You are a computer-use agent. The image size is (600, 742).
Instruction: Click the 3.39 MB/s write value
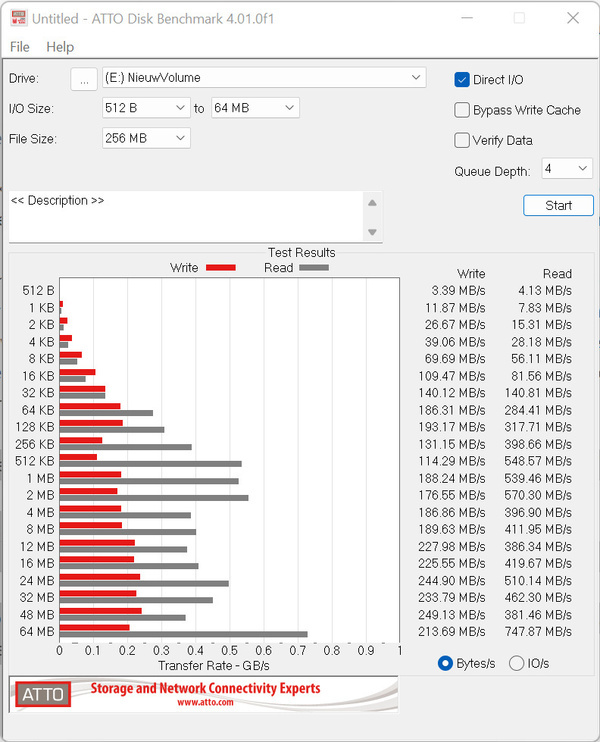pos(459,290)
